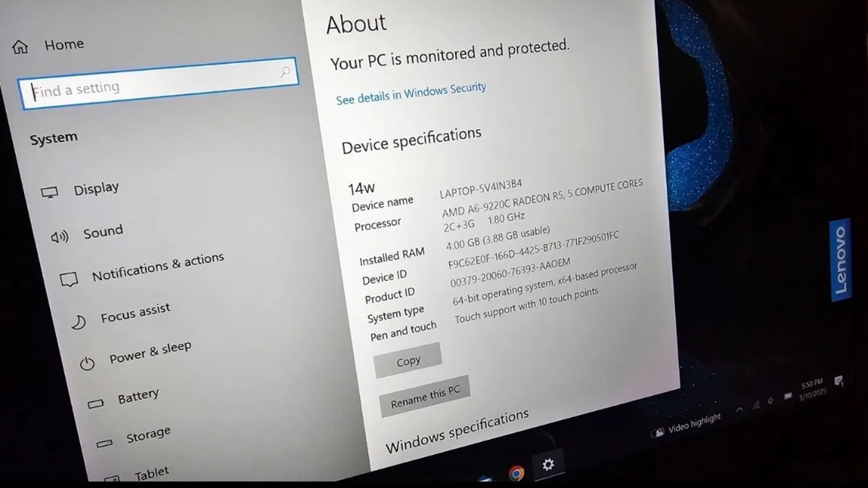Select the Notifications & actions icon
The width and height of the screenshot is (868, 488).
click(x=69, y=279)
